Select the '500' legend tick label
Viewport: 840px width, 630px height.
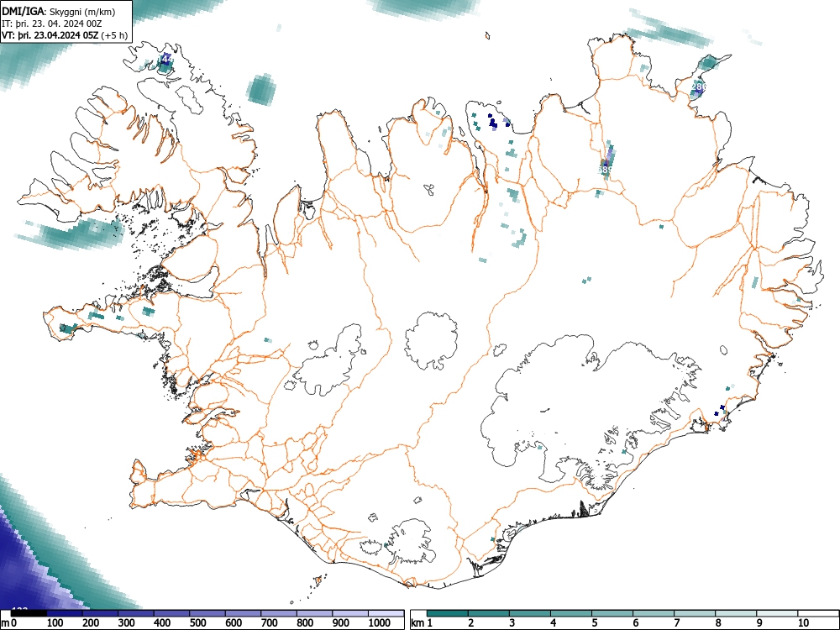pyautogui.click(x=197, y=623)
